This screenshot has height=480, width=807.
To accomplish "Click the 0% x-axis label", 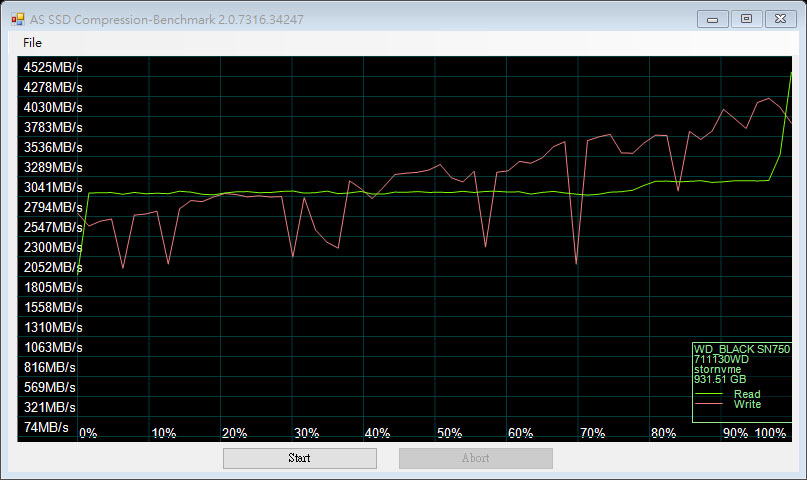I will pos(88,433).
